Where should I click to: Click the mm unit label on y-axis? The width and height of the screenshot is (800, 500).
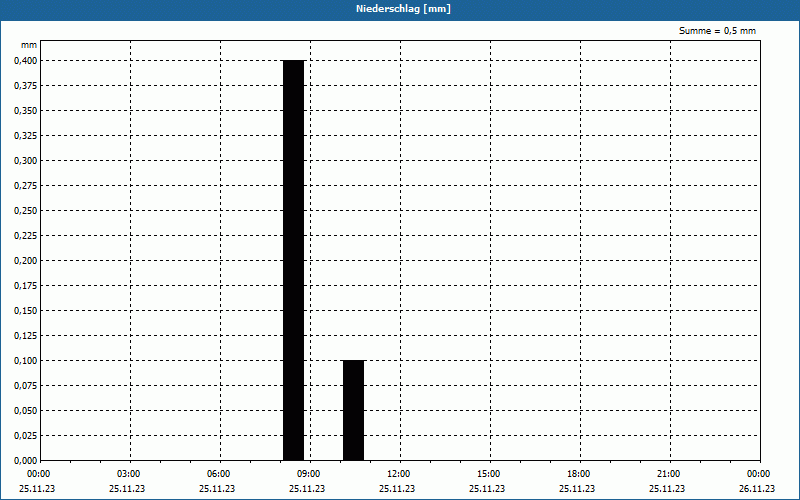tap(29, 45)
